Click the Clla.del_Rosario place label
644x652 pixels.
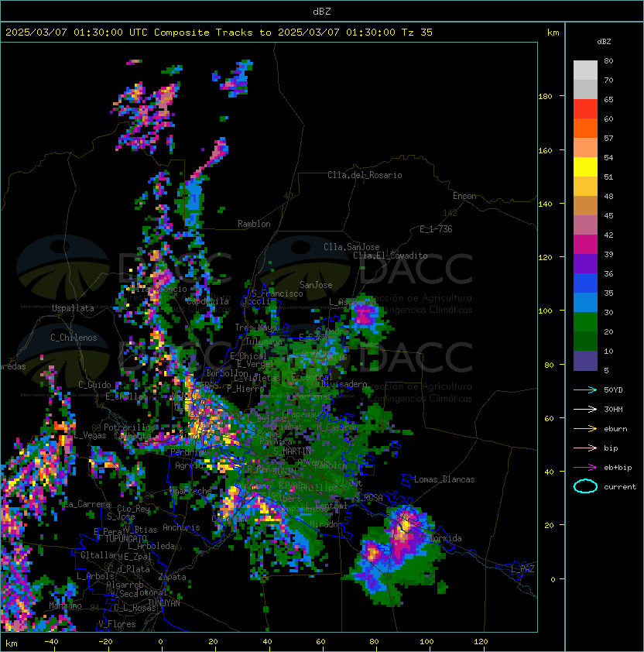(365, 175)
